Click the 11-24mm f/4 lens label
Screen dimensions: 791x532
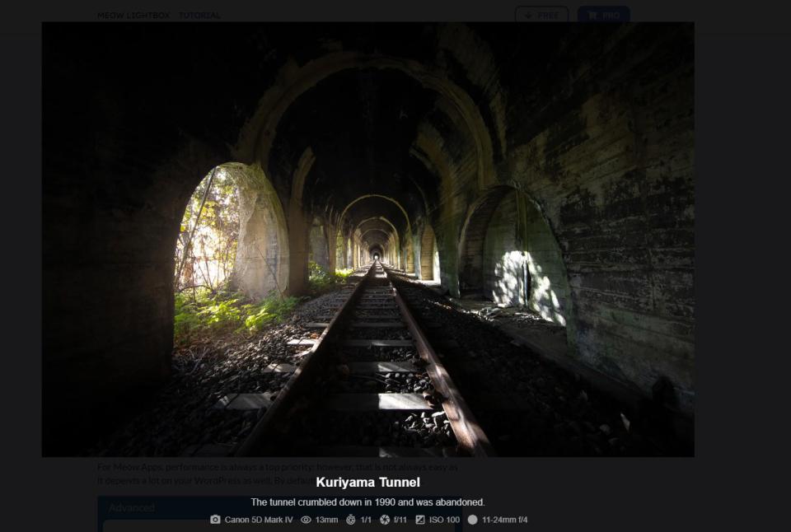click(504, 520)
